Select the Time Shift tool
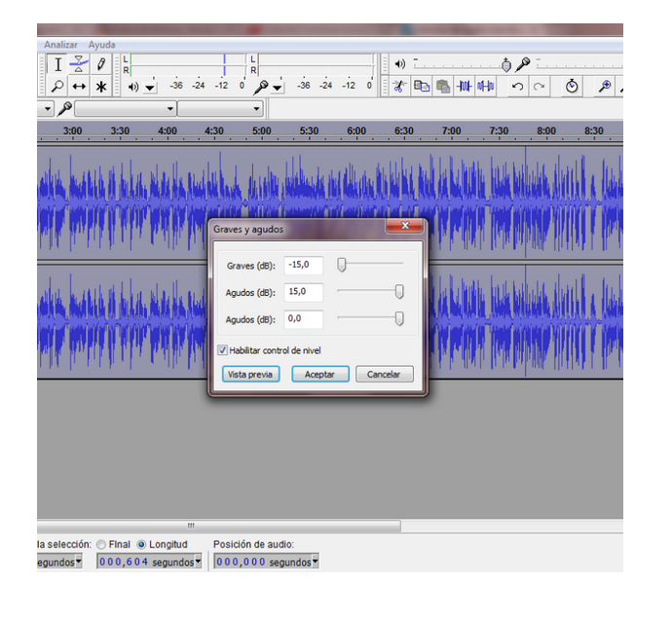Viewport: 672px width, 619px height. 79,87
